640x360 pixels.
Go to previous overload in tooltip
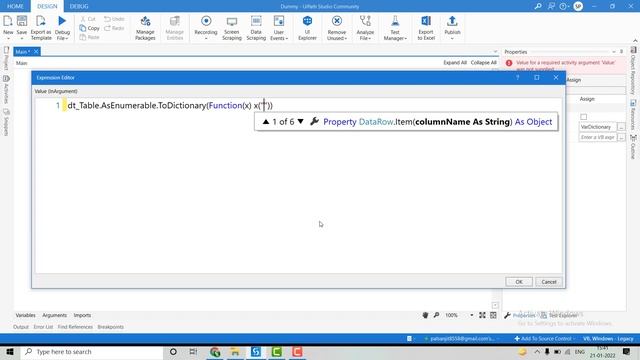pyautogui.click(x=266, y=122)
